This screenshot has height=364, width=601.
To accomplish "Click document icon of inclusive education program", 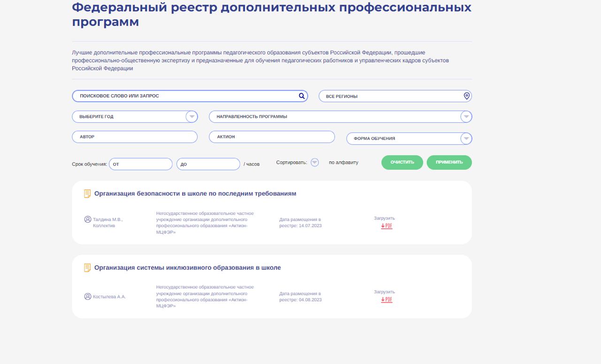I will 87,268.
